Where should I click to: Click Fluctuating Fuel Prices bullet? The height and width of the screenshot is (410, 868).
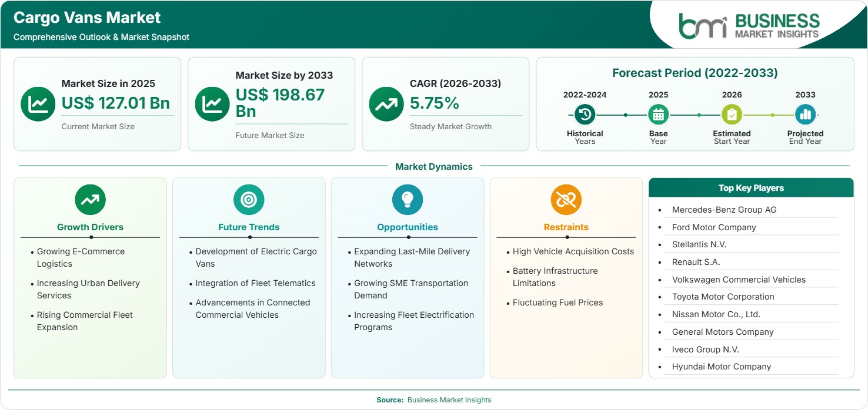pos(557,303)
